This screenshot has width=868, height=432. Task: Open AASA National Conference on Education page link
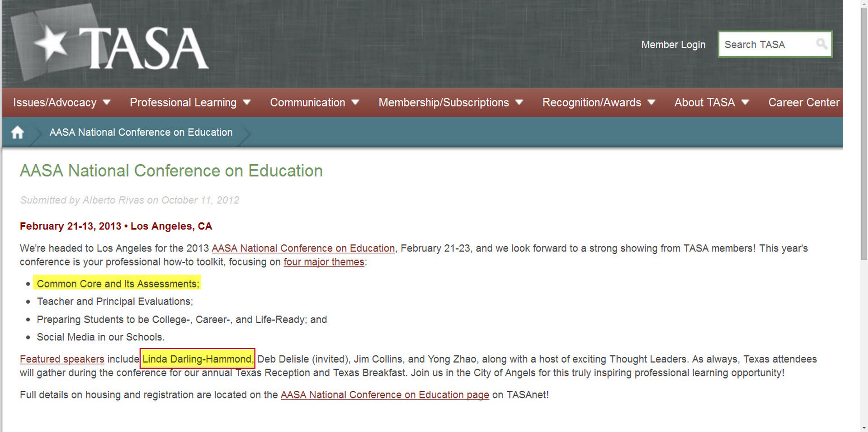pos(385,395)
